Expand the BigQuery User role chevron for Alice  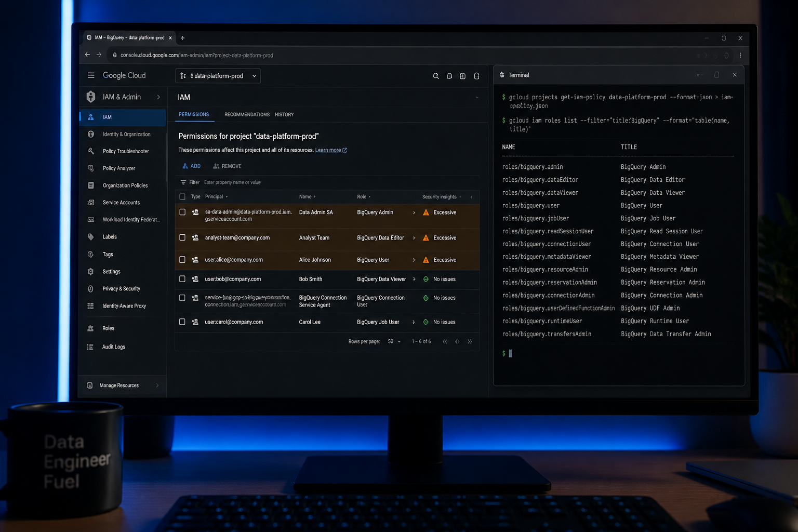coord(414,260)
